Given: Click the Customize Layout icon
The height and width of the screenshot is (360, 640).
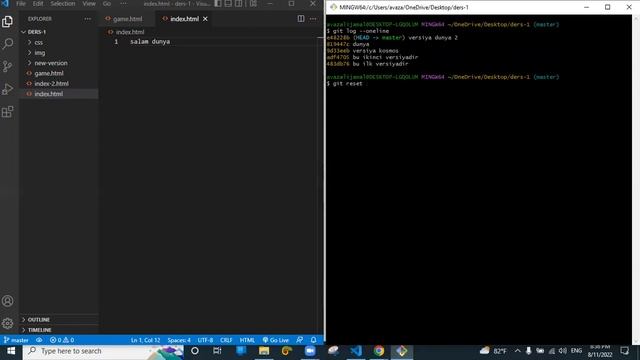Looking at the screenshot, I should coord(253,4).
